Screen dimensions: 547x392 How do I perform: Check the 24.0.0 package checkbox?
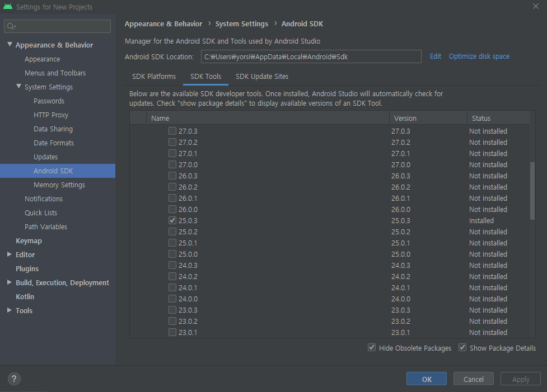coord(172,299)
